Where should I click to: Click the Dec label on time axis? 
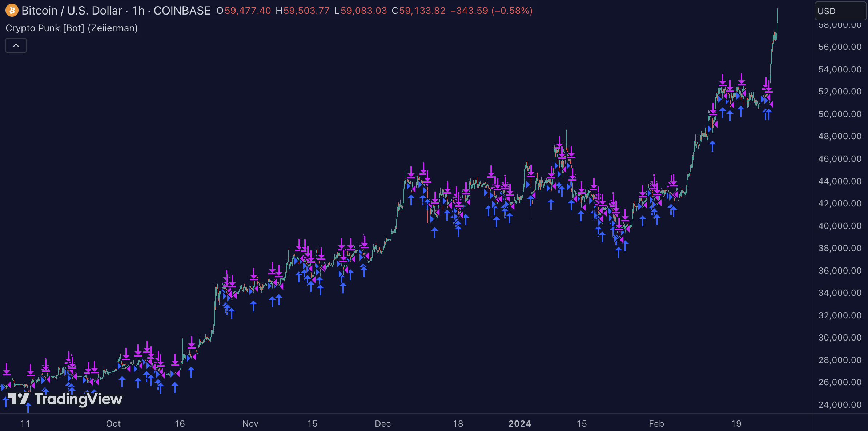(382, 423)
